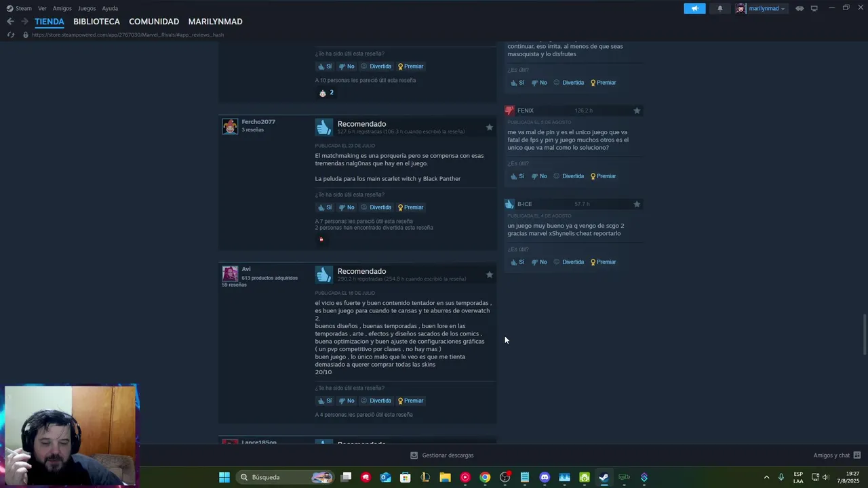Award B-ICE's review with Premiar

[604, 262]
